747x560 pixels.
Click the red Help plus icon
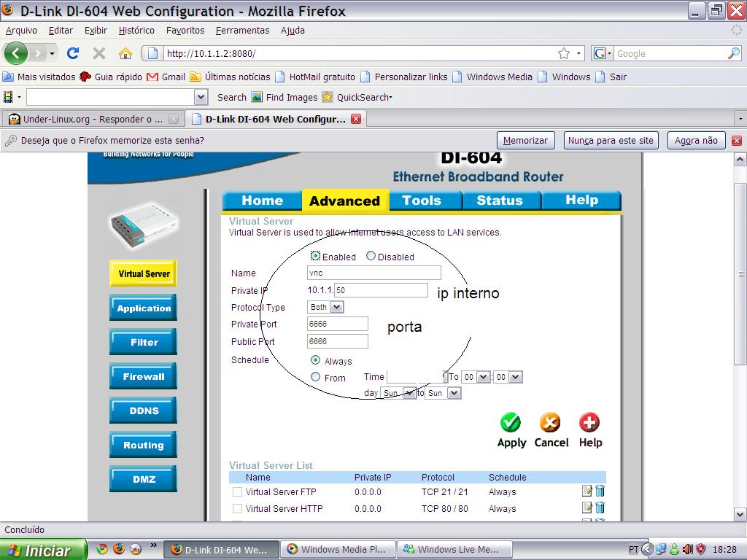pos(589,422)
